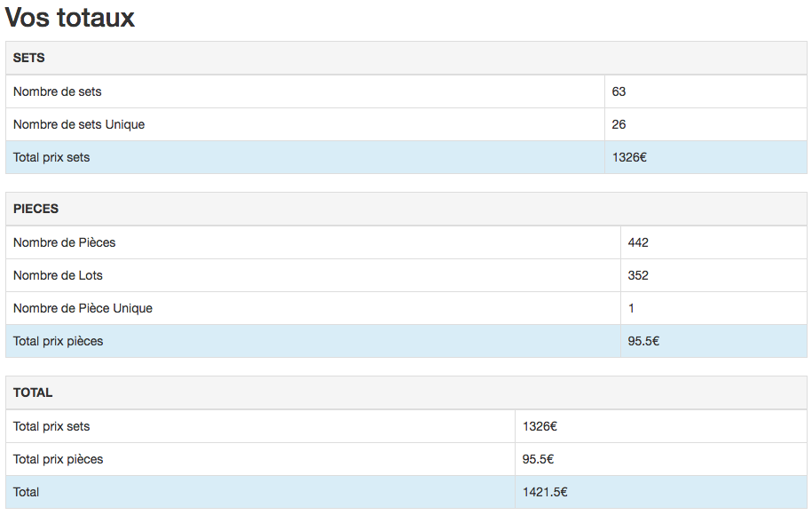
Task: Click the "Nombre de sets" row label
Action: [x=58, y=91]
